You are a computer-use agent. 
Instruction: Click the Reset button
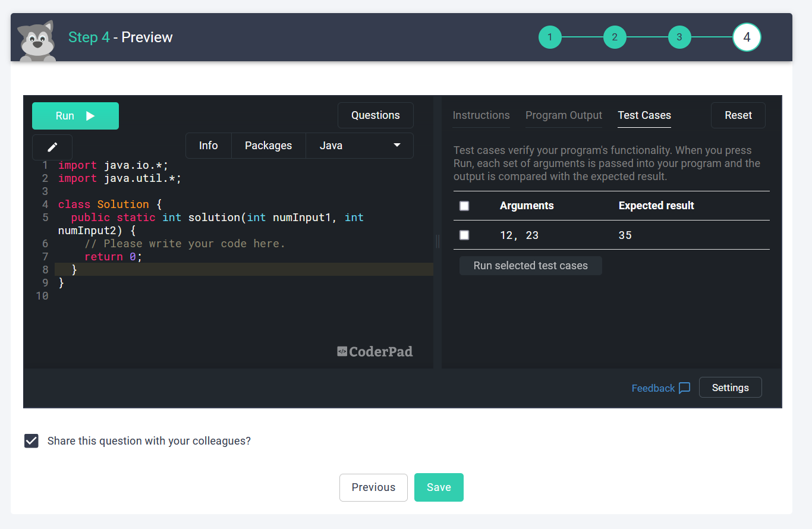[738, 115]
